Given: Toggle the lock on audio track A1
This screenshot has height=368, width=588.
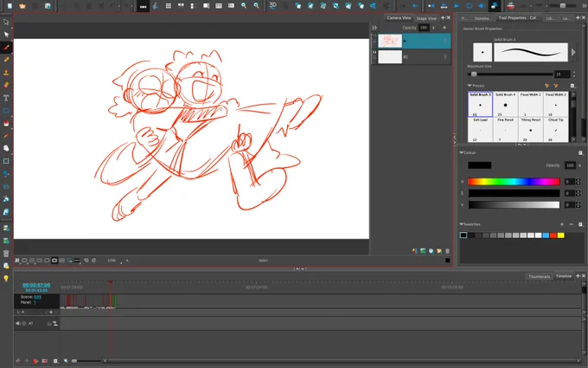Looking at the screenshot, I should tap(49, 323).
